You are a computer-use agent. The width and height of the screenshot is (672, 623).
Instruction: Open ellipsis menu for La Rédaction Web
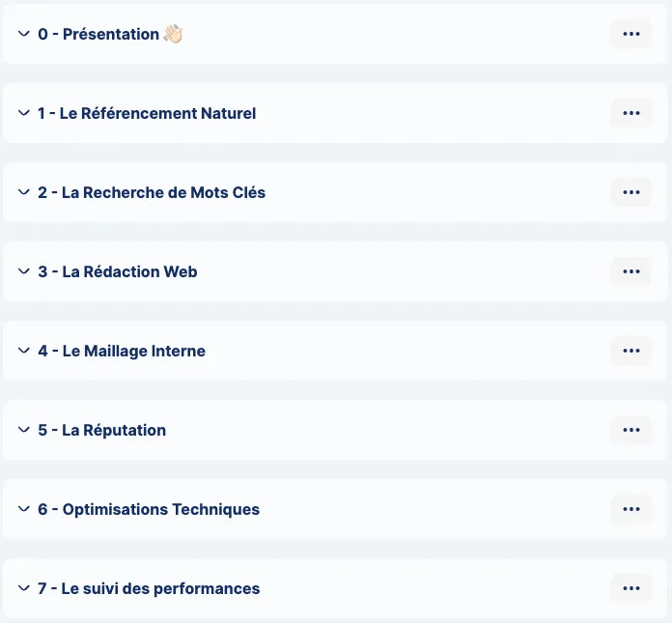click(630, 271)
